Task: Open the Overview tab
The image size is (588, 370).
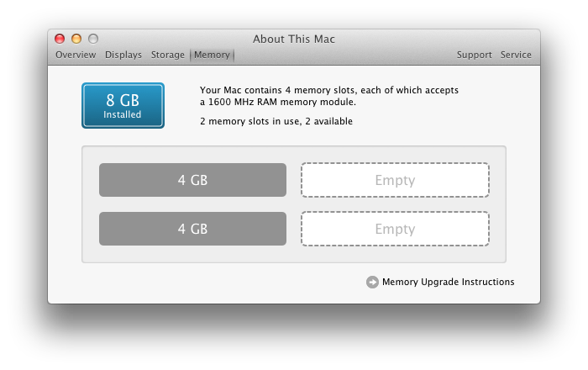Action: pyautogui.click(x=76, y=55)
